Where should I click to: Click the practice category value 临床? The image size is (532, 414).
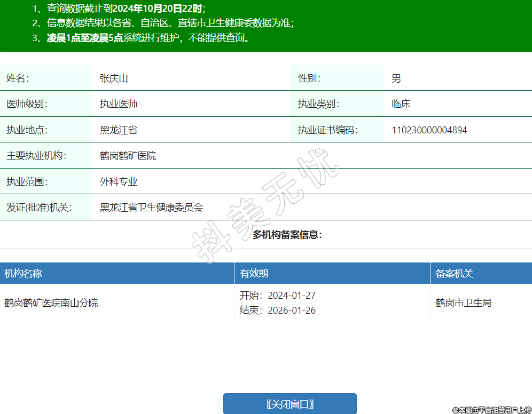401,104
